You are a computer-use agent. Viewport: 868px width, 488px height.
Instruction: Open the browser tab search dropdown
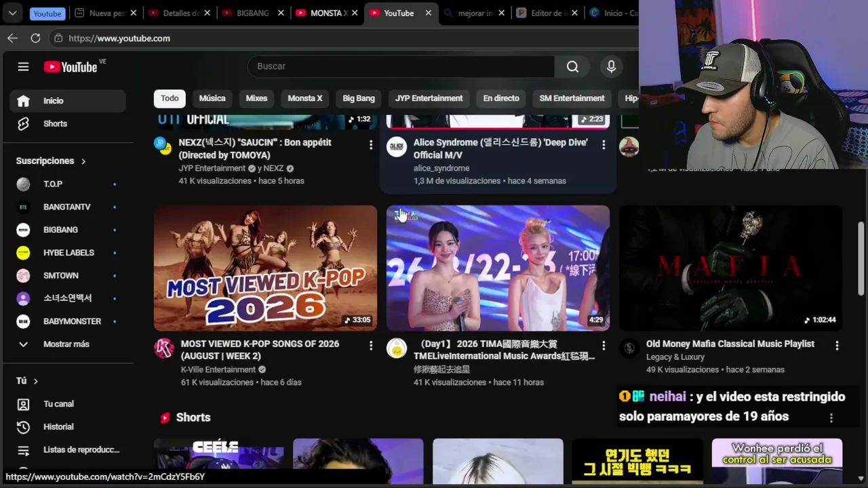12,13
